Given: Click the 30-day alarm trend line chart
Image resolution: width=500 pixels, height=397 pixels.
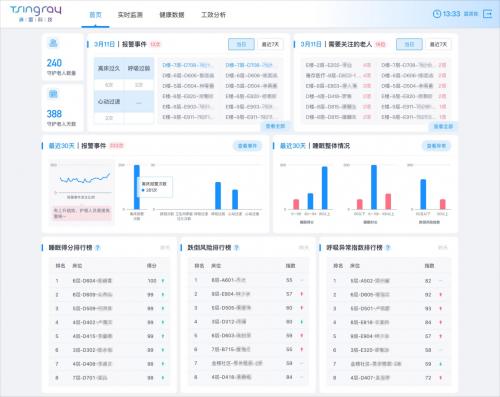Looking at the screenshot, I should coord(85,179).
